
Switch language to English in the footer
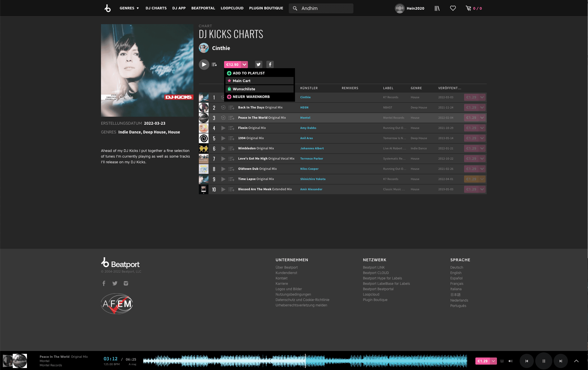pos(456,273)
